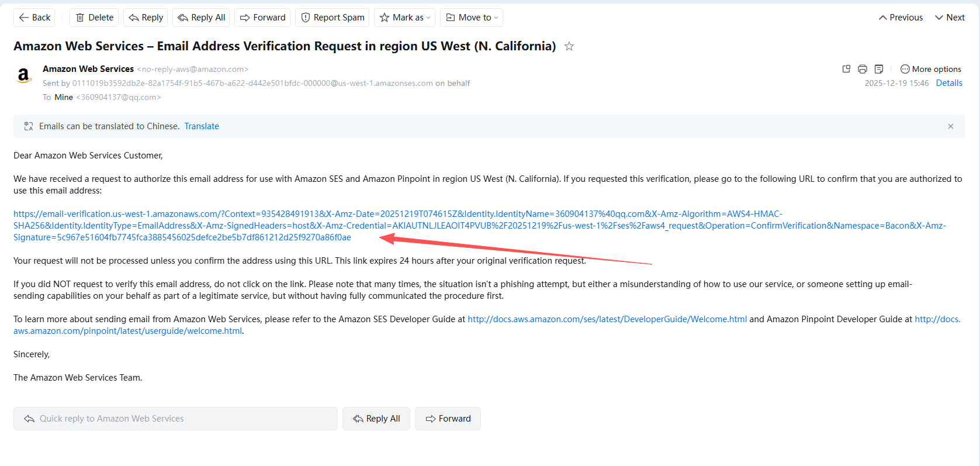Expand the Move to dropdown
The image size is (980, 466).
tap(472, 18)
